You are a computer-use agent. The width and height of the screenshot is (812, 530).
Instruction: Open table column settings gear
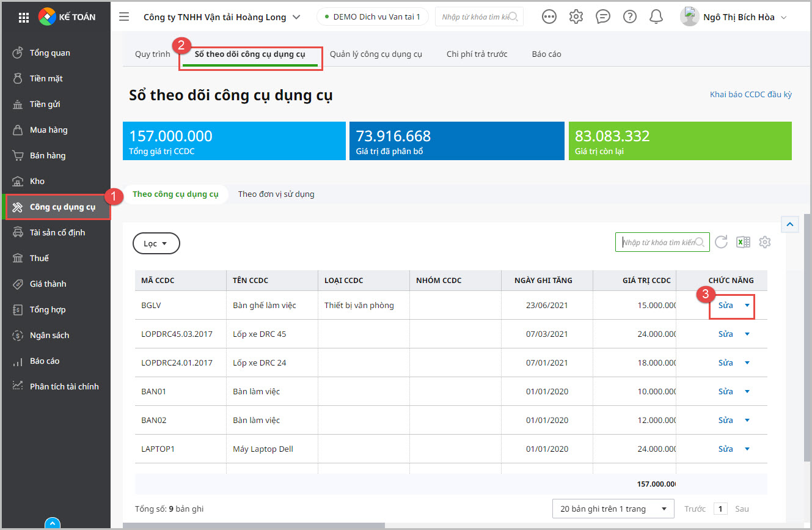764,243
